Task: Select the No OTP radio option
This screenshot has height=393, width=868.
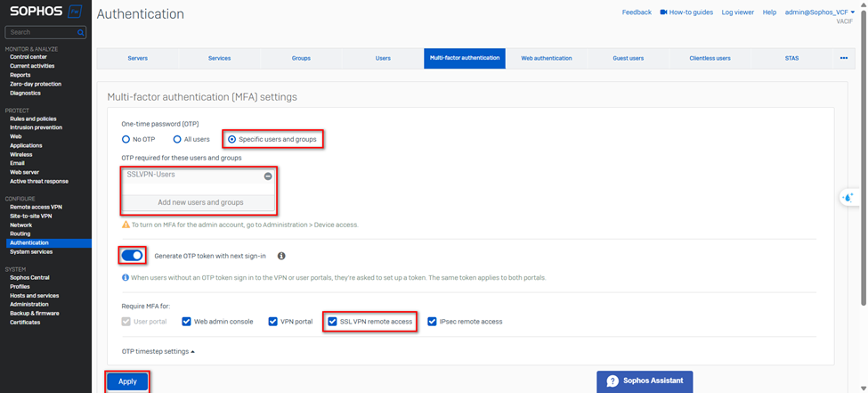Action: point(126,139)
